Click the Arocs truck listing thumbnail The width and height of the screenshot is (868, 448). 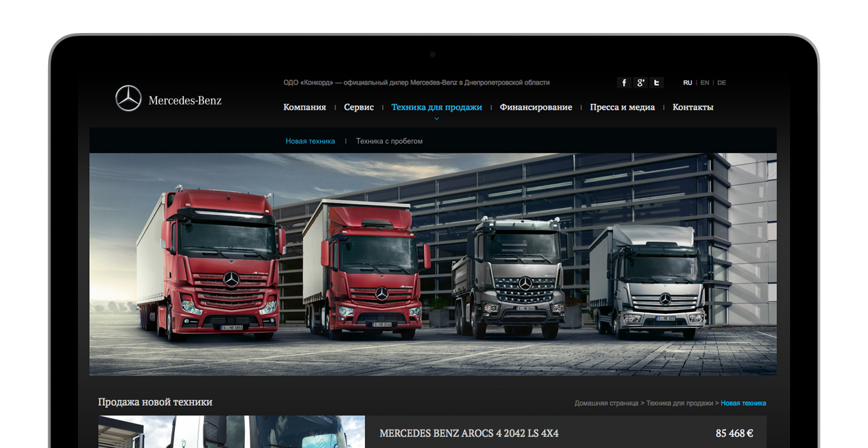click(x=231, y=432)
